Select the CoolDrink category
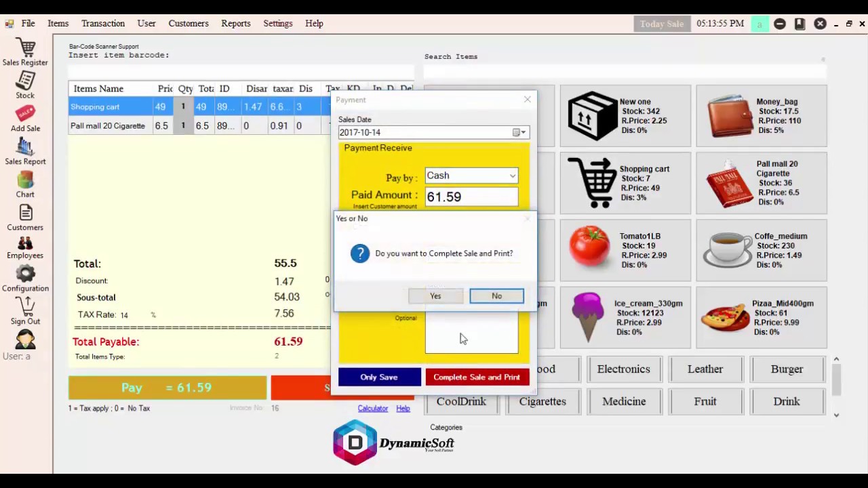This screenshot has height=488, width=868. 461,402
